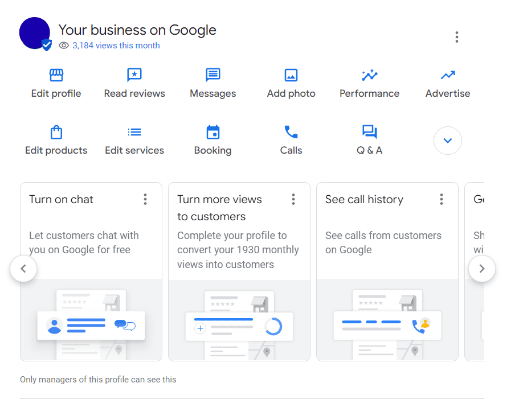Open Read reviews star icon
523x420 pixels.
[134, 75]
